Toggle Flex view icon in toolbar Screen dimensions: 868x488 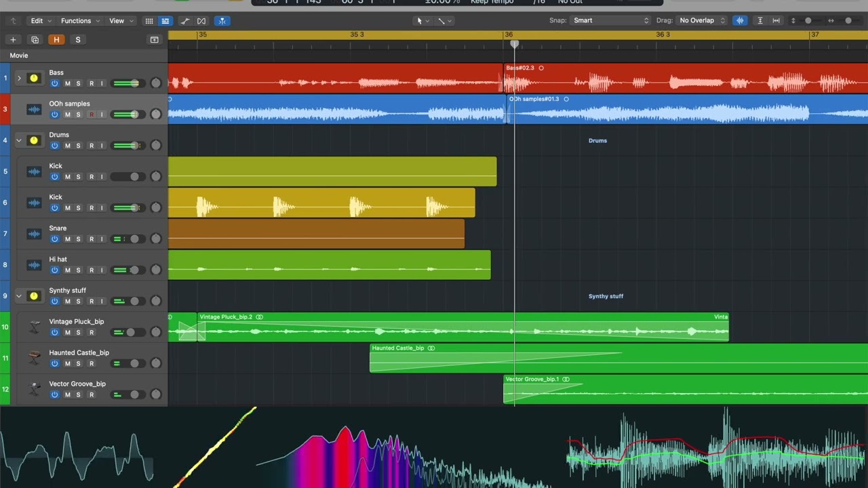(201, 21)
